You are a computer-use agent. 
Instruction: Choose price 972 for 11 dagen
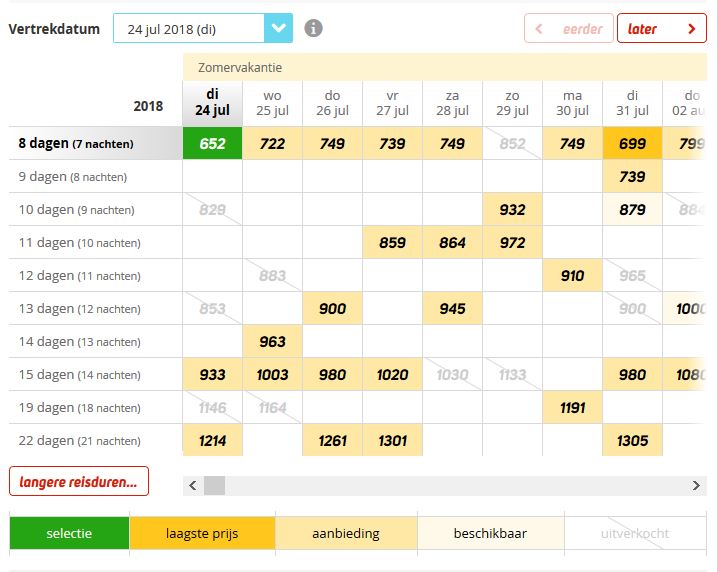click(x=512, y=242)
